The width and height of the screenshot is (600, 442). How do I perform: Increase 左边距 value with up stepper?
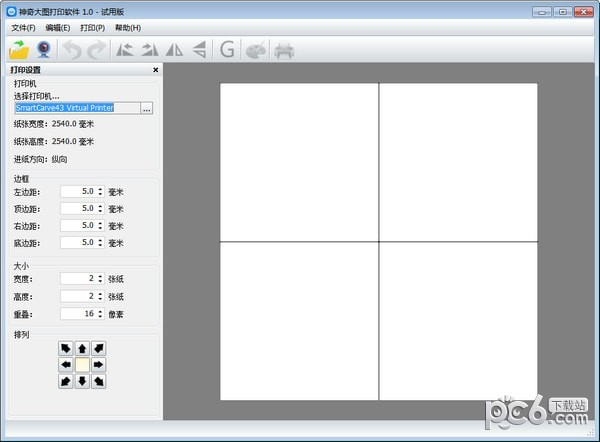tap(100, 188)
